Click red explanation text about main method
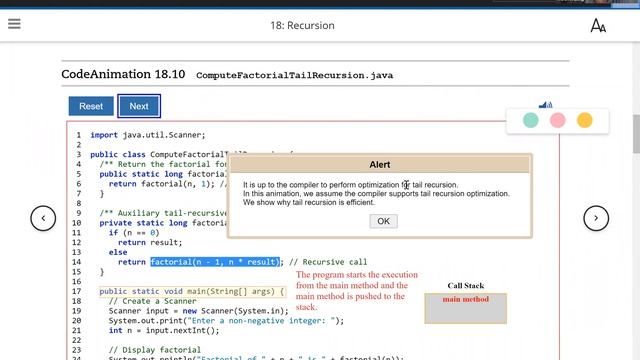This screenshot has height=360, width=640. click(x=357, y=291)
